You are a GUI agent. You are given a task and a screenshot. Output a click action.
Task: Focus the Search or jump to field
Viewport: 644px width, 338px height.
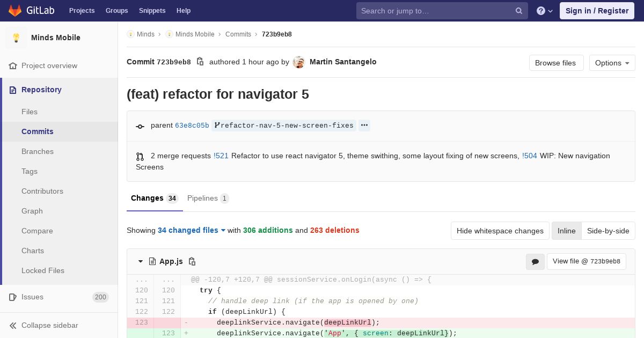(x=442, y=11)
